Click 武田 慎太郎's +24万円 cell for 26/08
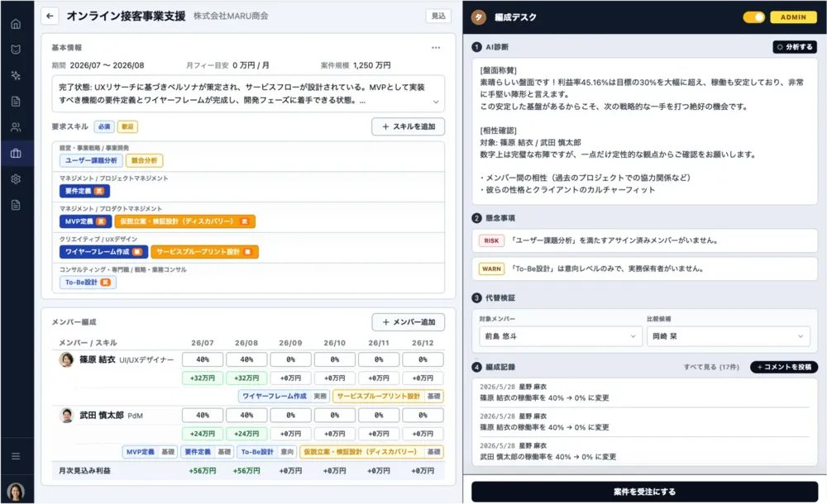This screenshot has width=827, height=504. pyautogui.click(x=246, y=434)
